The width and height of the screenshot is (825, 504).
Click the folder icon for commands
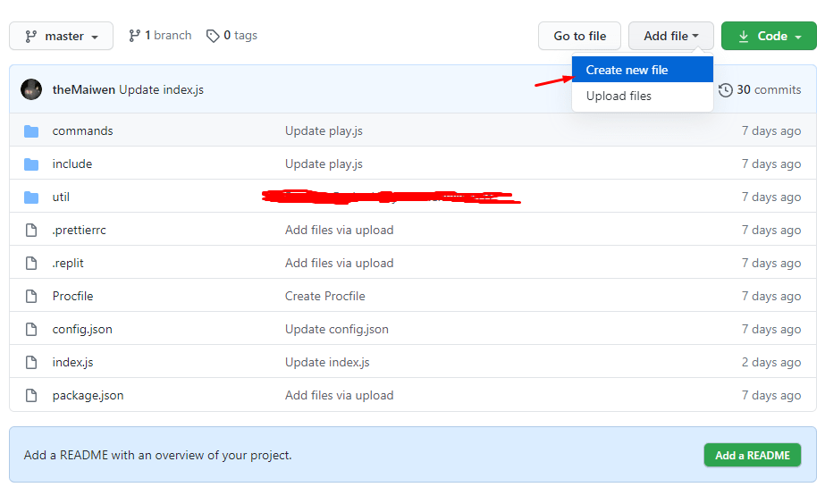(x=31, y=131)
